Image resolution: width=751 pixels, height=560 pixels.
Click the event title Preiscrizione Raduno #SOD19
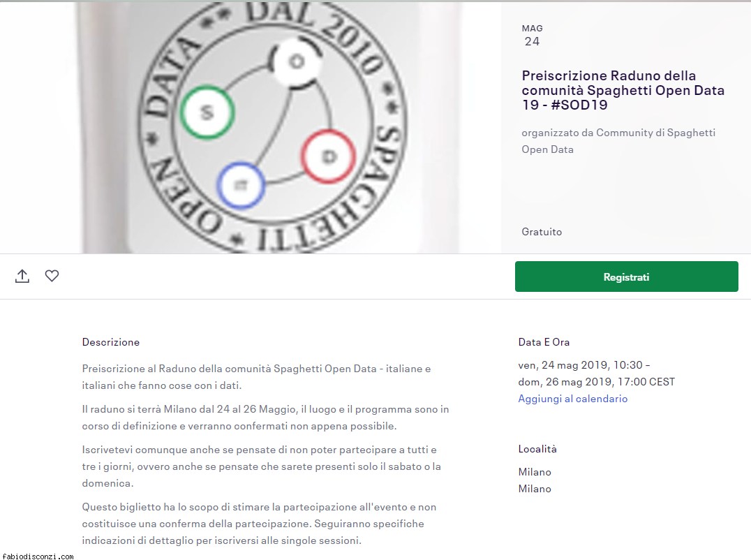click(623, 90)
